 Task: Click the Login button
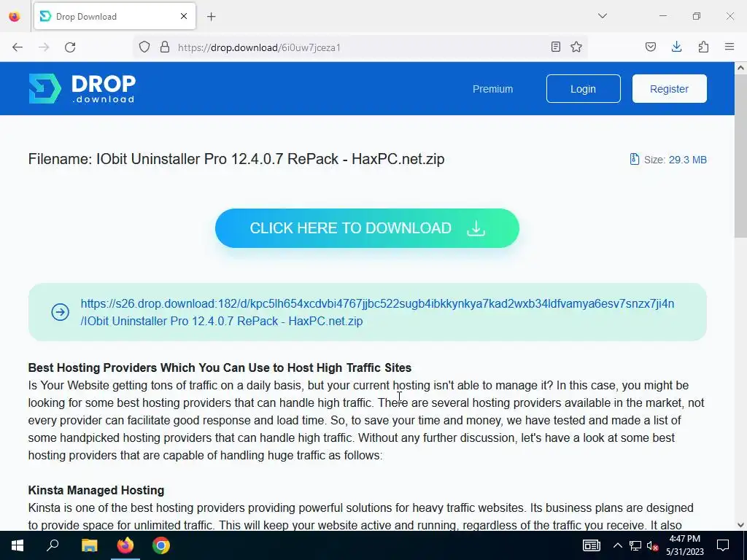click(x=583, y=88)
